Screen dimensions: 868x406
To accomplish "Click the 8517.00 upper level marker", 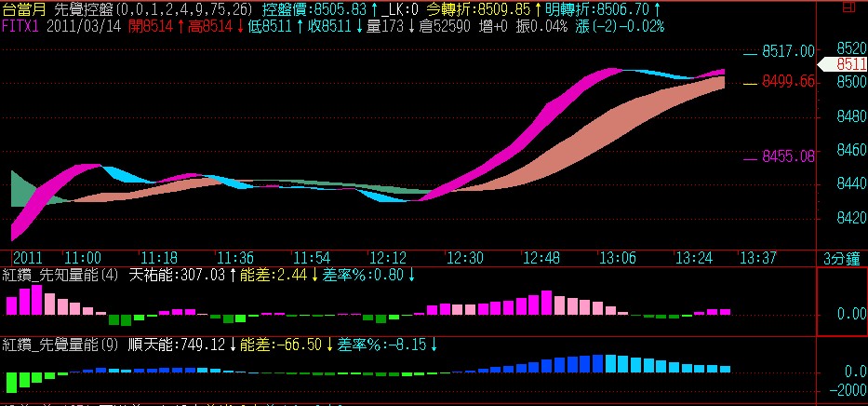I will point(787,51).
